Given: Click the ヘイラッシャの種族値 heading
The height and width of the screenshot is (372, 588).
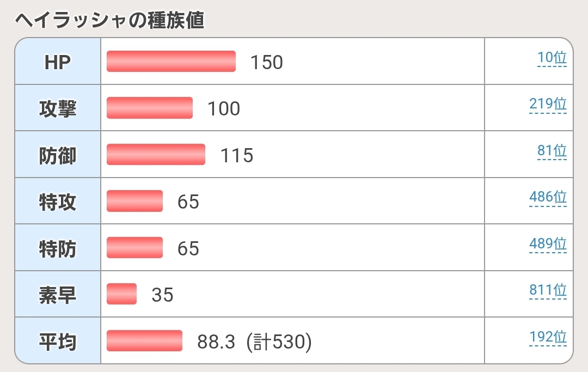Looking at the screenshot, I should point(109,20).
